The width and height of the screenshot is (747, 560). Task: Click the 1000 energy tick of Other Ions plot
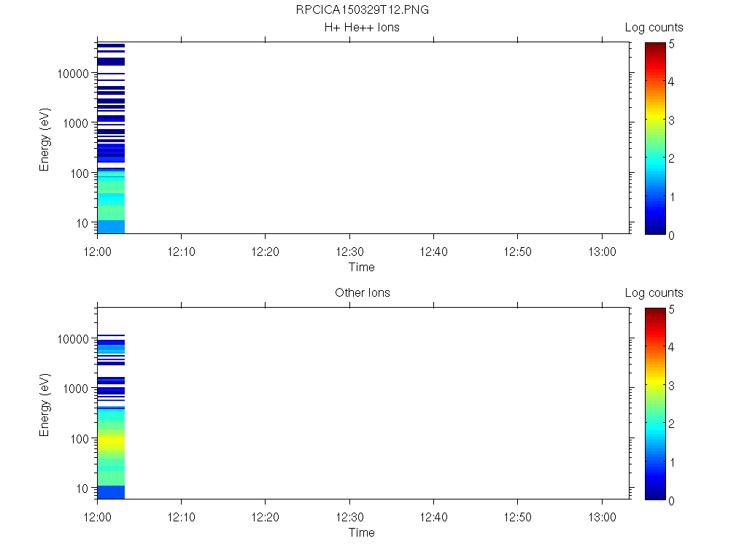click(x=76, y=389)
